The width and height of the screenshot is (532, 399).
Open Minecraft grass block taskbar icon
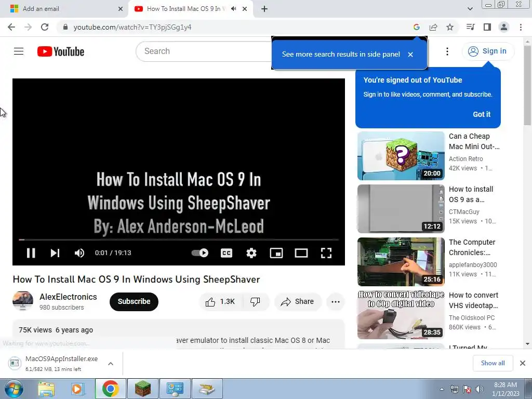143,389
